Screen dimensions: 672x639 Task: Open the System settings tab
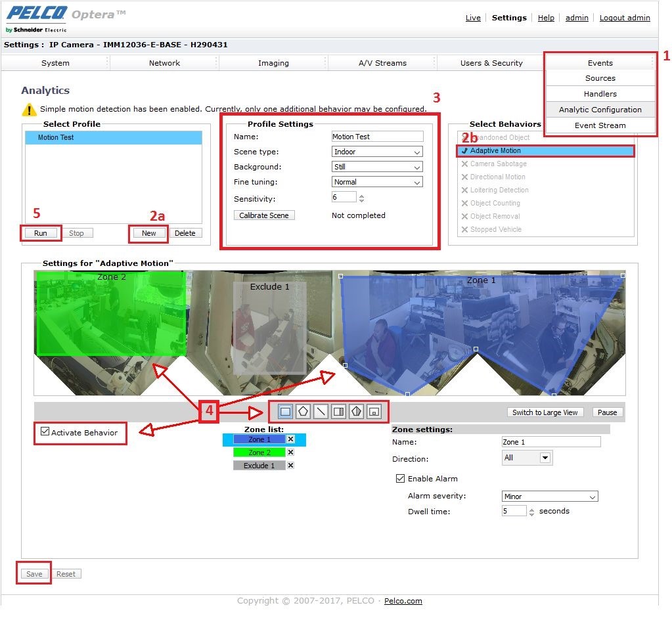[55, 63]
